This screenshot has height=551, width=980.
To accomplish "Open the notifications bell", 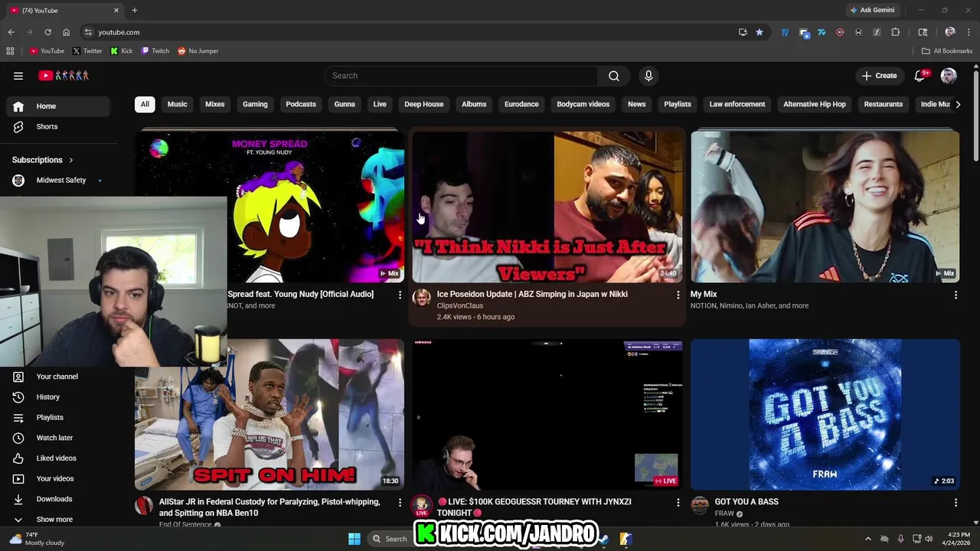I will [x=920, y=76].
